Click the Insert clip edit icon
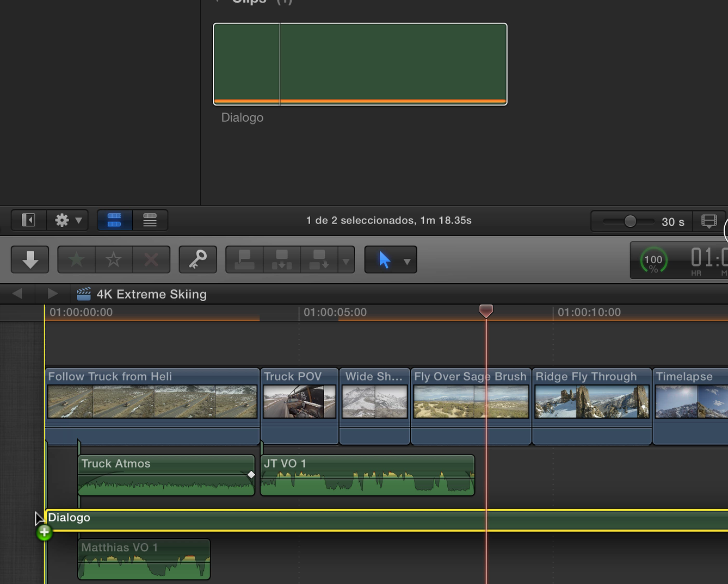728x584 pixels. pyautogui.click(x=281, y=260)
